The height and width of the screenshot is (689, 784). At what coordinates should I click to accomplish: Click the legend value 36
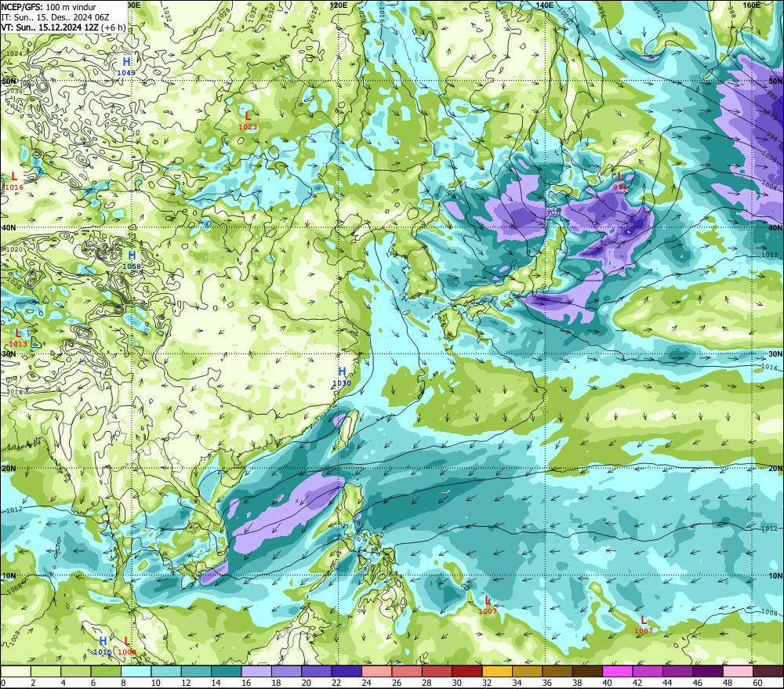tap(546, 683)
